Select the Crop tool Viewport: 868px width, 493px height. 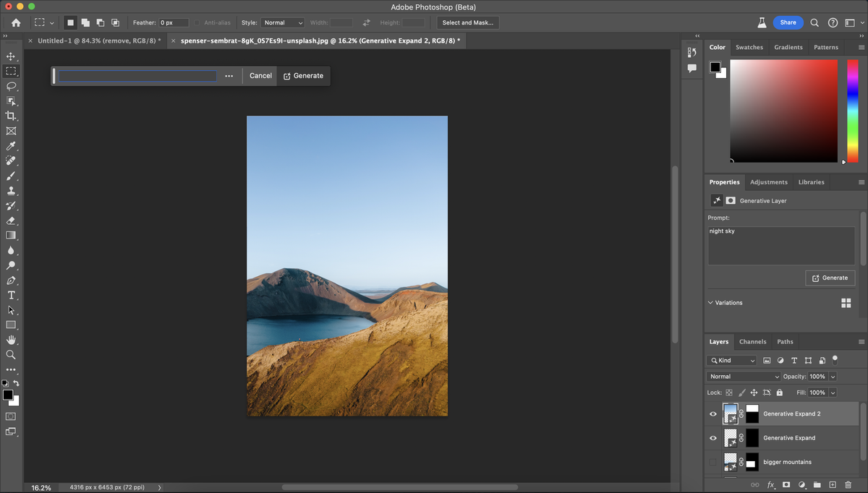pyautogui.click(x=11, y=116)
